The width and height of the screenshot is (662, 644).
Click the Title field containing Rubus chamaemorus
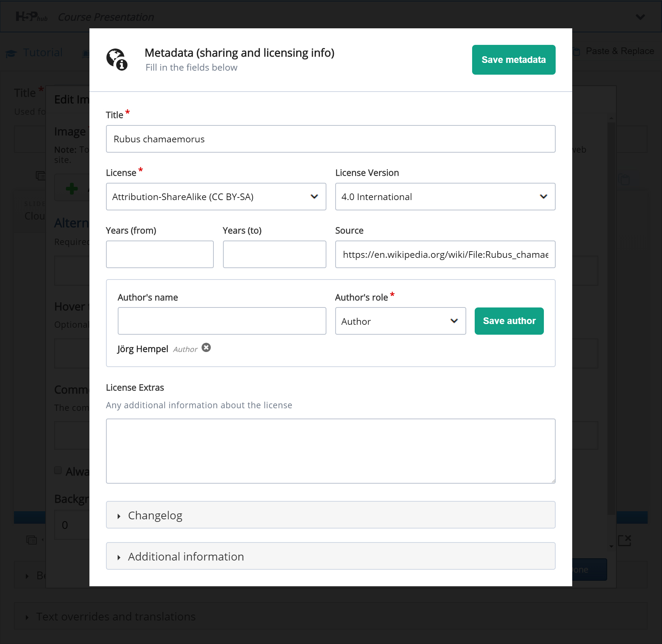click(x=330, y=139)
